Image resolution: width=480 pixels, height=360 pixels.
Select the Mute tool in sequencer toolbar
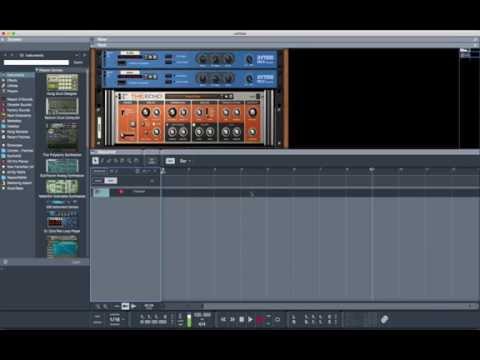tap(123, 161)
